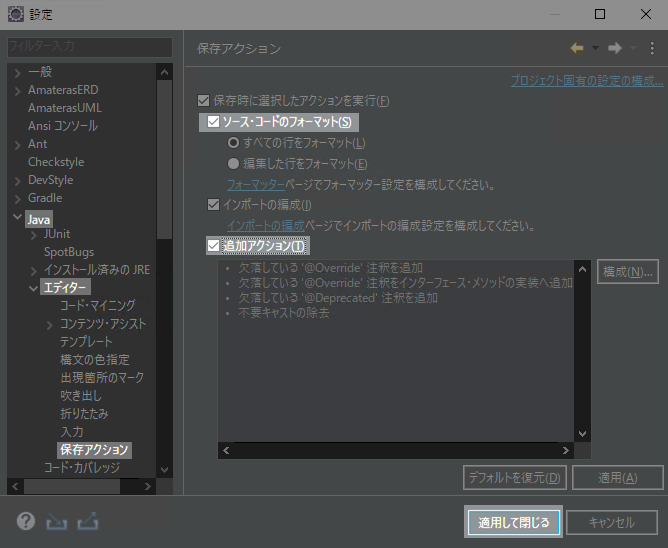Click actions list scrollbar up arrow
This screenshot has height=548, width=668.
[582, 269]
